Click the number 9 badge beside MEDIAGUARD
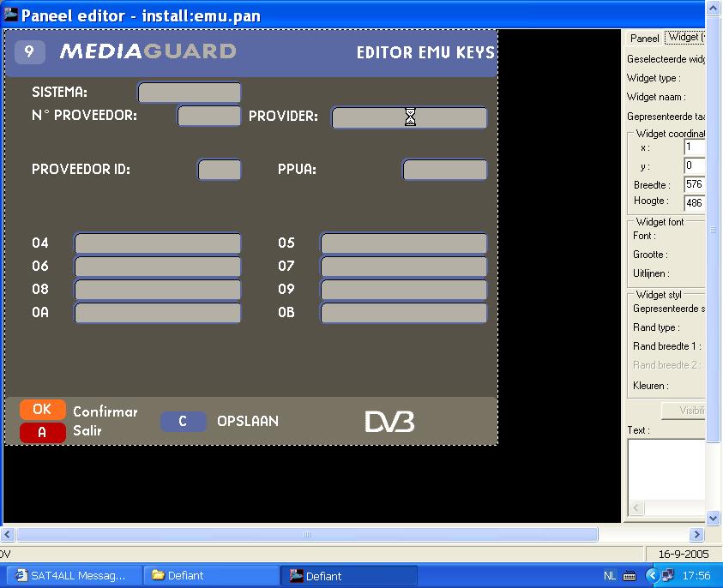 [x=29, y=51]
